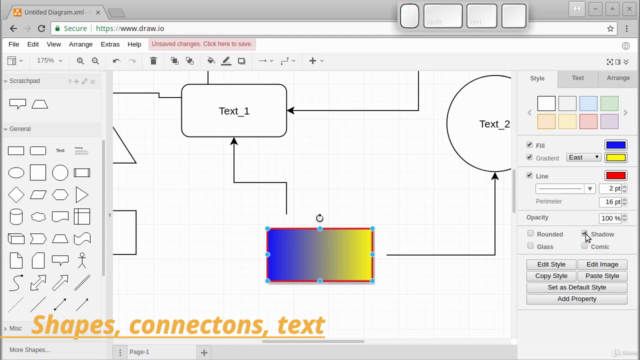The image size is (640, 360).
Task: Send selection to back icon
Action: [x=190, y=61]
